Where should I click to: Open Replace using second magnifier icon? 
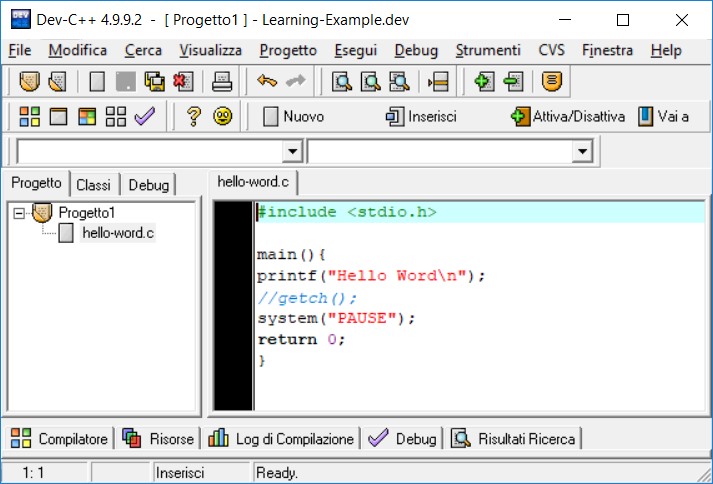(x=370, y=82)
